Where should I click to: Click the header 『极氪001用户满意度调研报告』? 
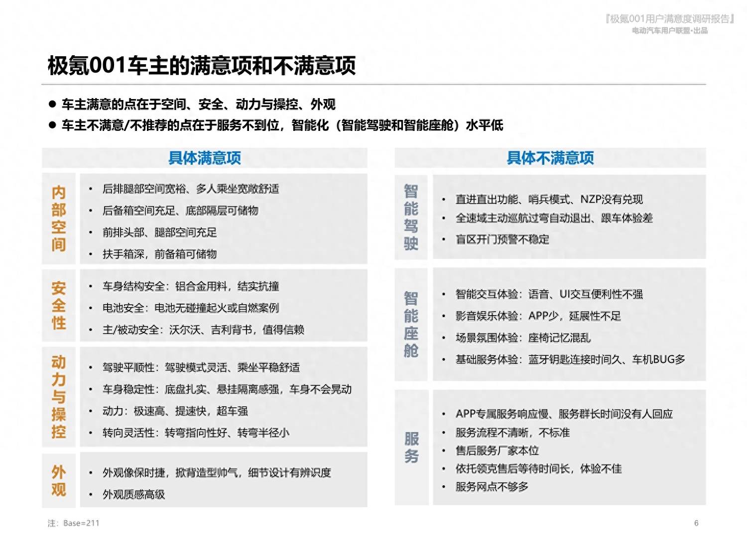click(670, 19)
